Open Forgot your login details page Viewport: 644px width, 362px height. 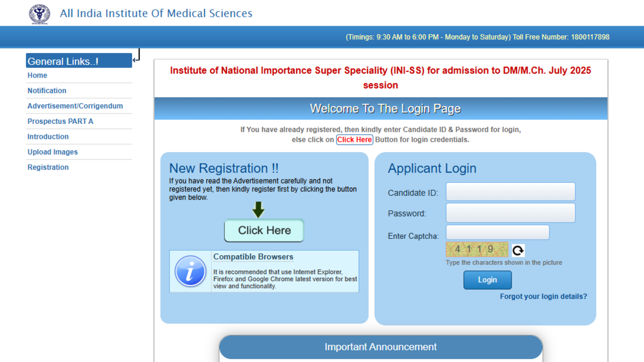[x=543, y=296]
